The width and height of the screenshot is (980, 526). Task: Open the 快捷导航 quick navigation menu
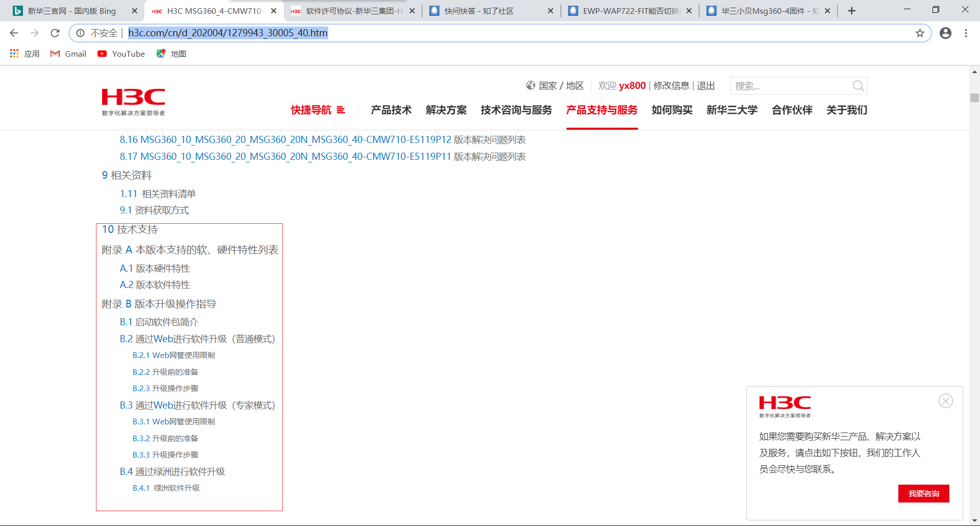coord(318,110)
